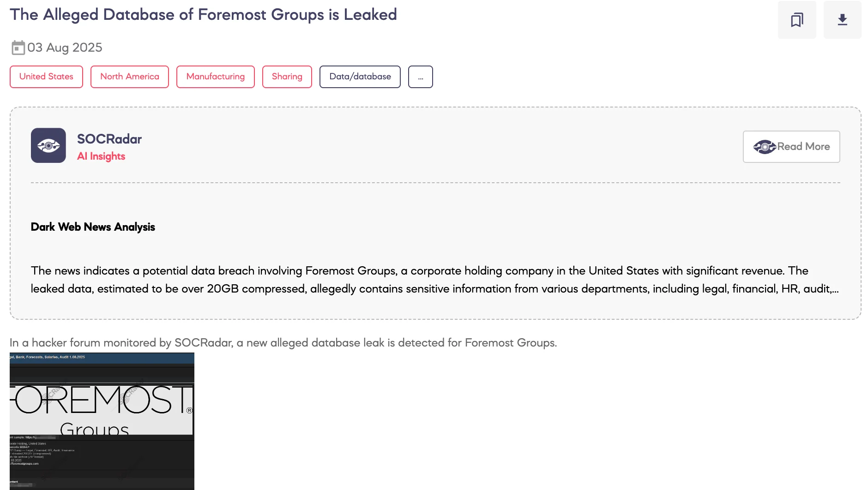
Task: Click the download icon at top right
Action: [x=842, y=19]
